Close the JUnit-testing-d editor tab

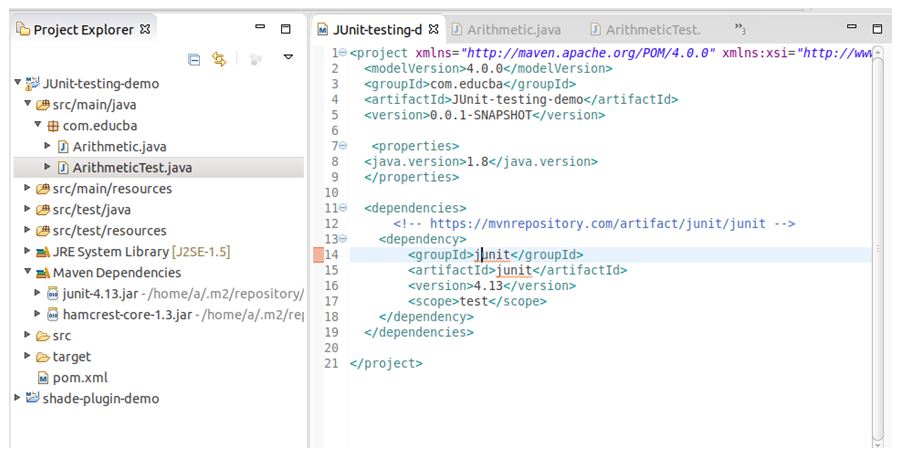pos(434,29)
